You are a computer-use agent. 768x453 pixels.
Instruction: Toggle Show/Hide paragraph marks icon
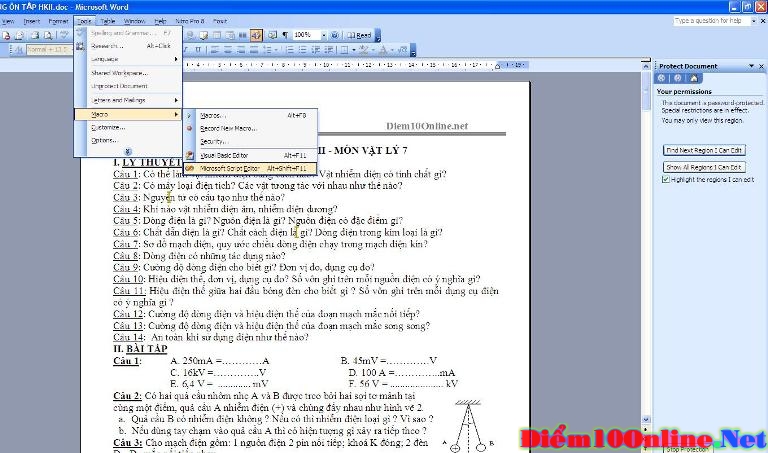point(285,35)
